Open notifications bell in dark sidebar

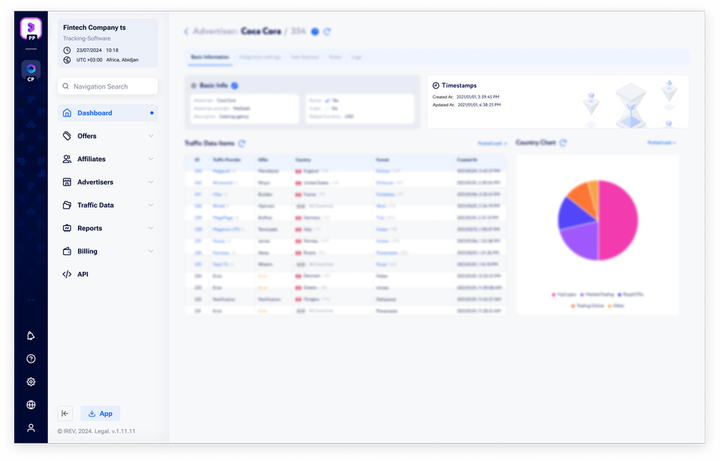tap(31, 336)
